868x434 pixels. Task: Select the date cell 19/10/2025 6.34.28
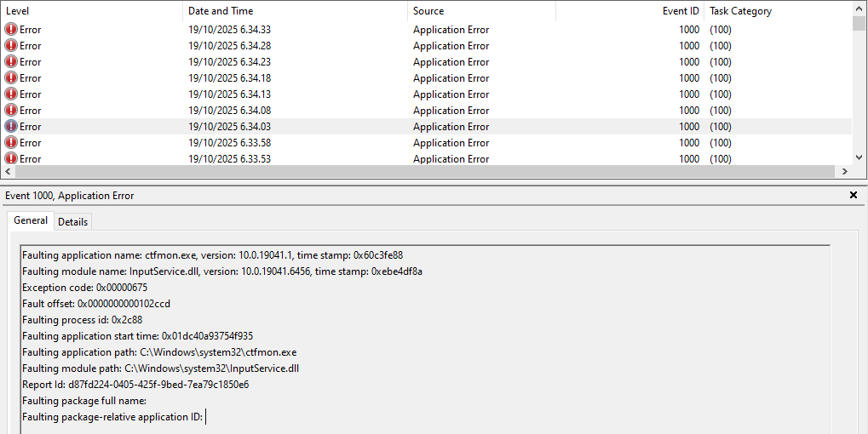click(229, 46)
